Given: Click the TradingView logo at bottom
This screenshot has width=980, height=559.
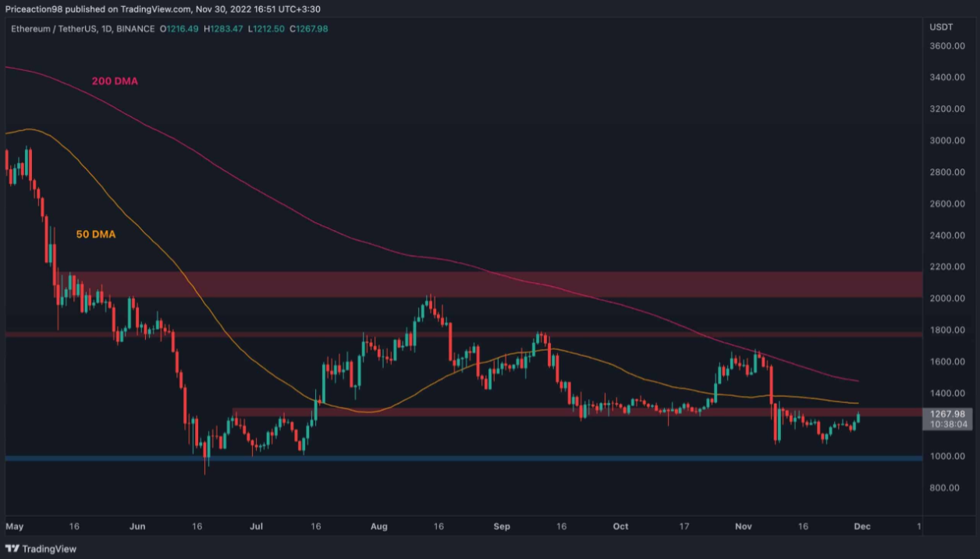Looking at the screenshot, I should [x=41, y=549].
